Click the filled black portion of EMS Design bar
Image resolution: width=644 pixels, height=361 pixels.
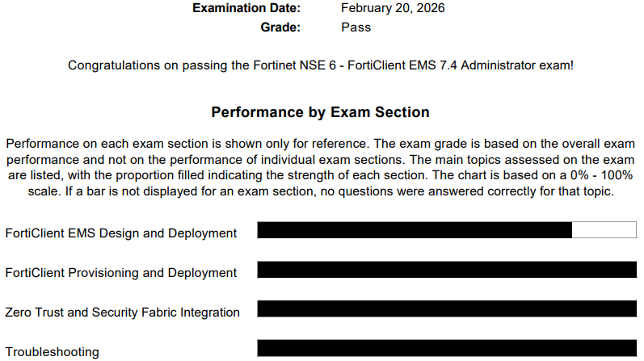pyautogui.click(x=414, y=230)
